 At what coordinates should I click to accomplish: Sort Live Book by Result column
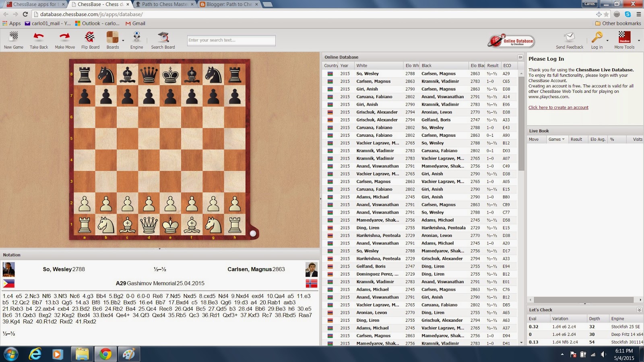577,139
